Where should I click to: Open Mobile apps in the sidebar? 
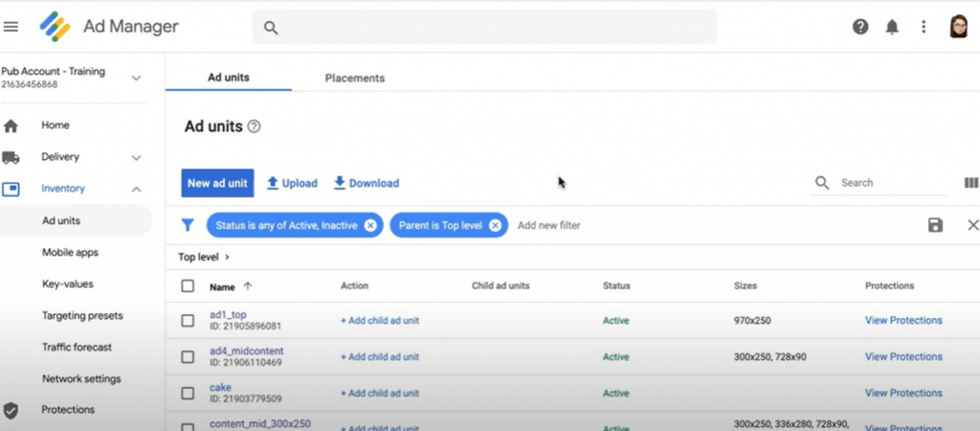coord(70,253)
